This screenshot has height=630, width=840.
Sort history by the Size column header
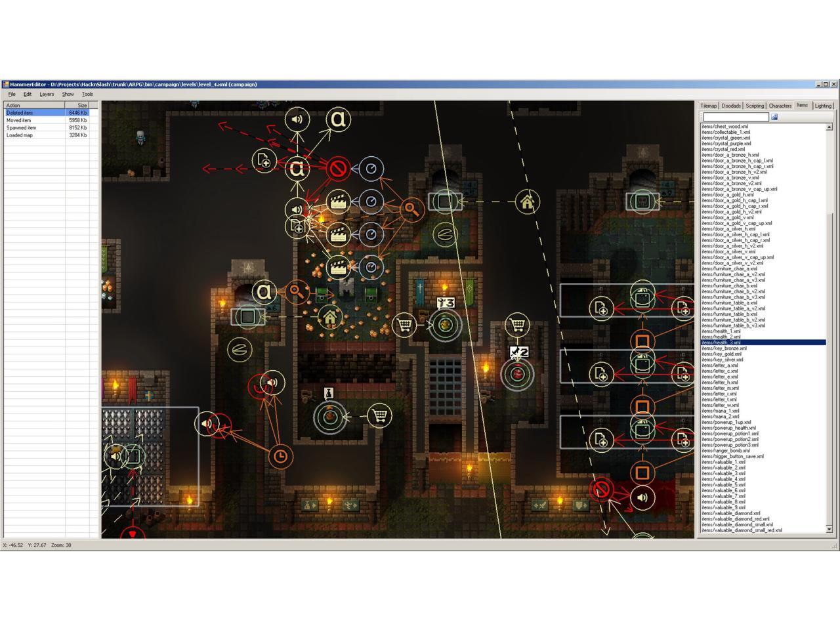(x=78, y=105)
